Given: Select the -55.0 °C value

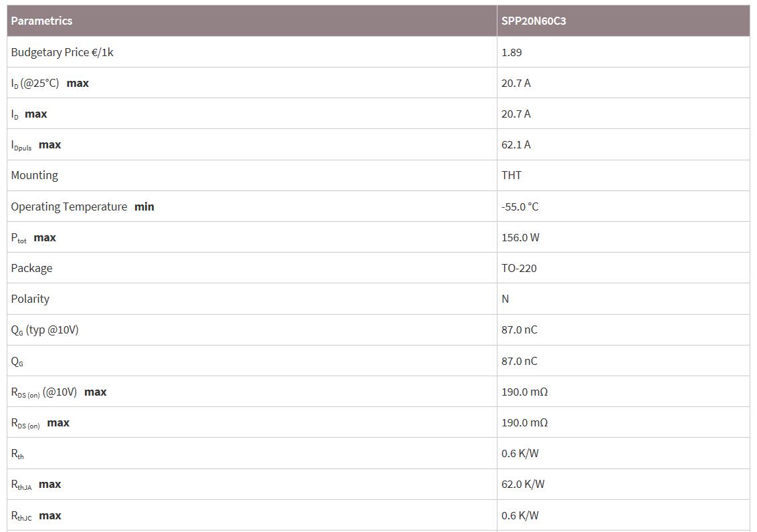Looking at the screenshot, I should pos(520,207).
